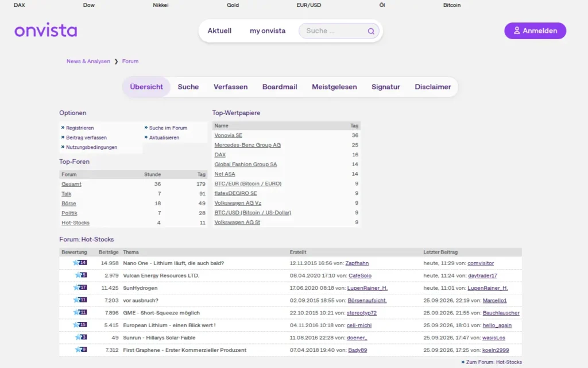The width and height of the screenshot is (588, 368).
Task: Click the Aktualisieren option link
Action: pyautogui.click(x=164, y=137)
